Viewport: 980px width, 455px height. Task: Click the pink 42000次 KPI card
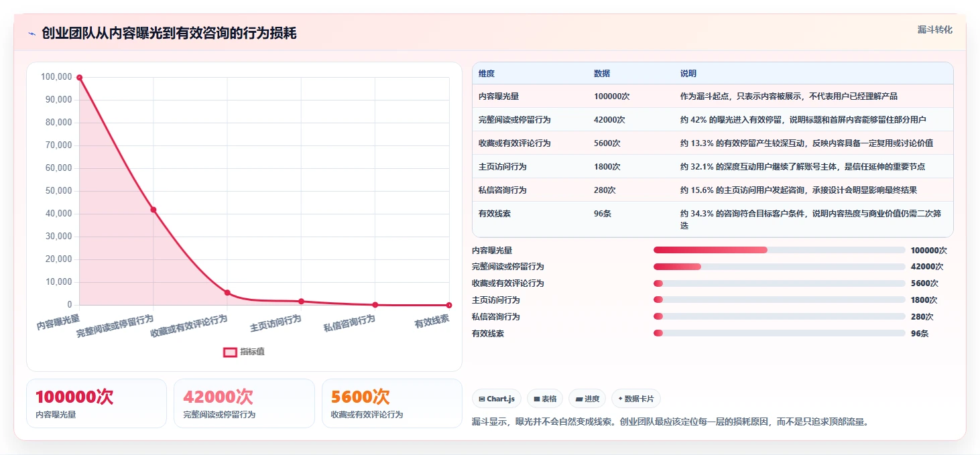[x=244, y=403]
